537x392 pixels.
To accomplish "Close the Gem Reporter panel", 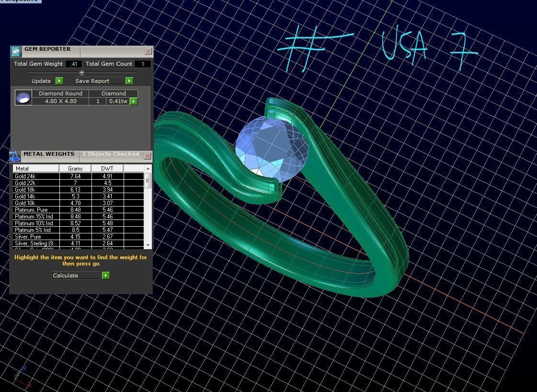I will click(x=149, y=51).
